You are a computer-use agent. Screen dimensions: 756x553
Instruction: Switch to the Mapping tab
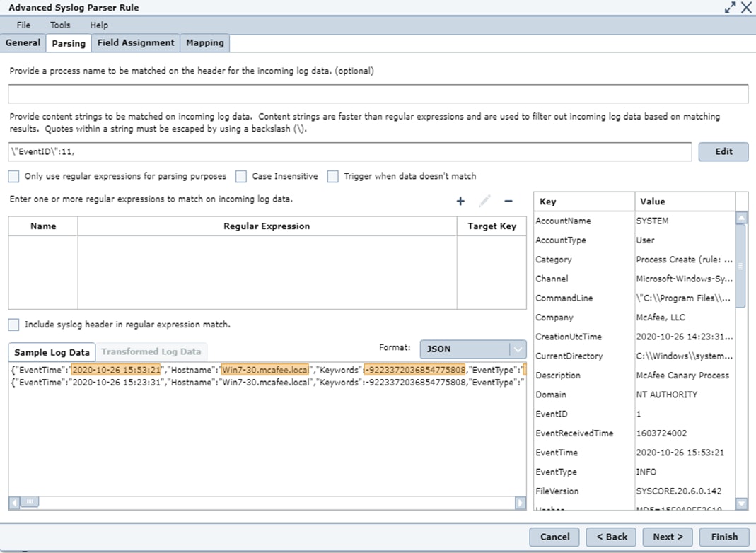tap(205, 42)
